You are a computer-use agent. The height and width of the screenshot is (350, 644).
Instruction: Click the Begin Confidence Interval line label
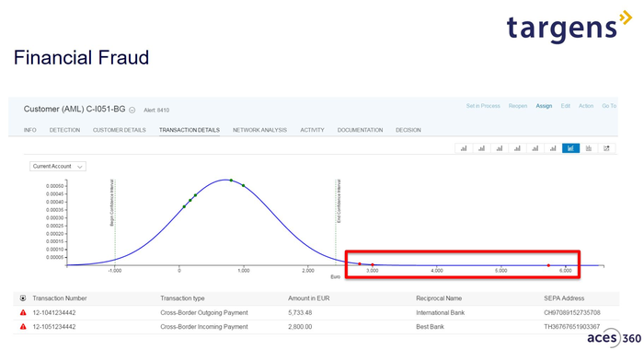click(x=111, y=203)
